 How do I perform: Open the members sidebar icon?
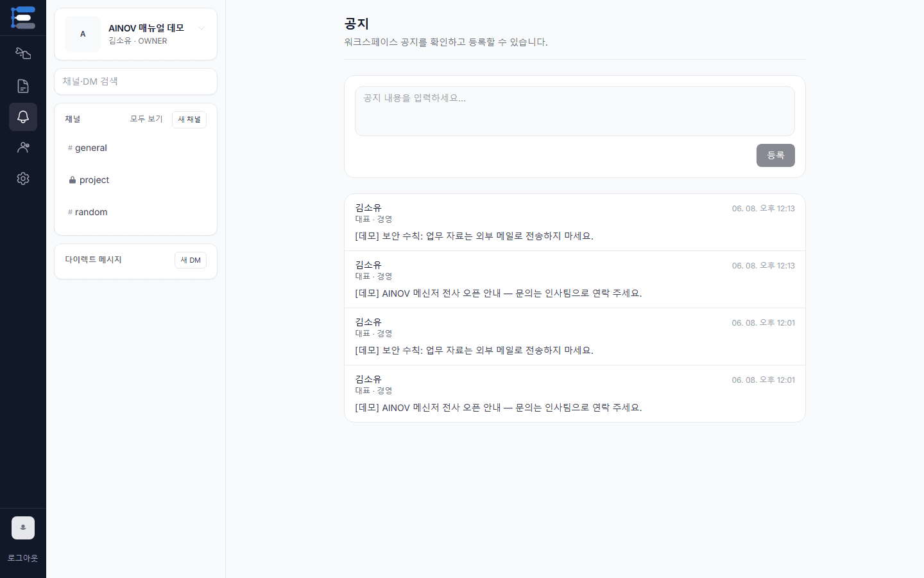[x=23, y=148]
